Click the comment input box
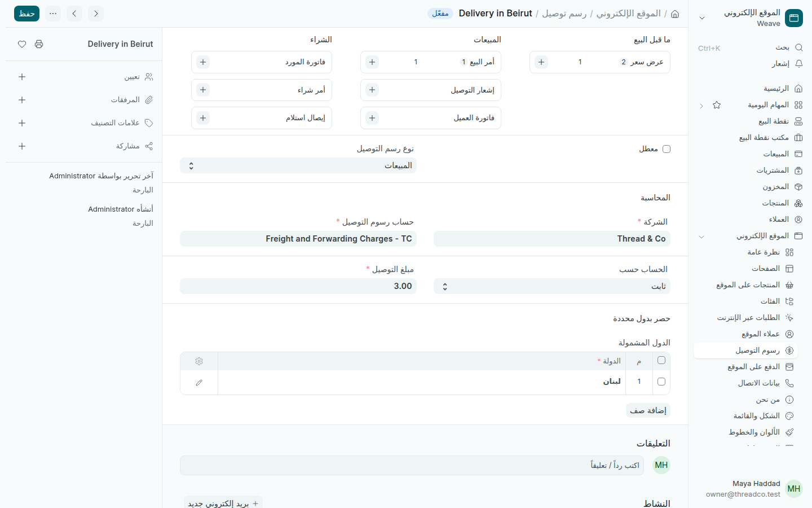Image resolution: width=812 pixels, height=508 pixels. (412, 466)
